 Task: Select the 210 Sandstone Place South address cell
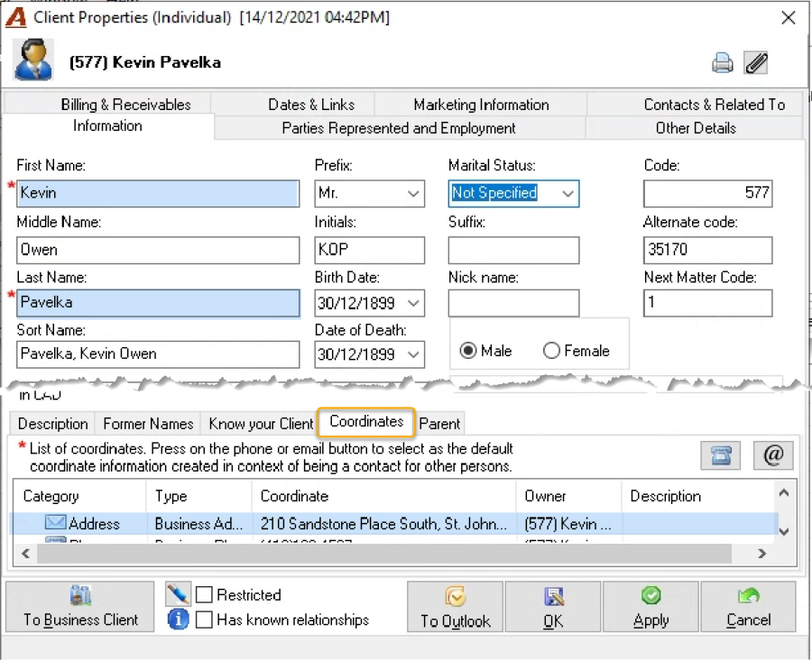[383, 524]
